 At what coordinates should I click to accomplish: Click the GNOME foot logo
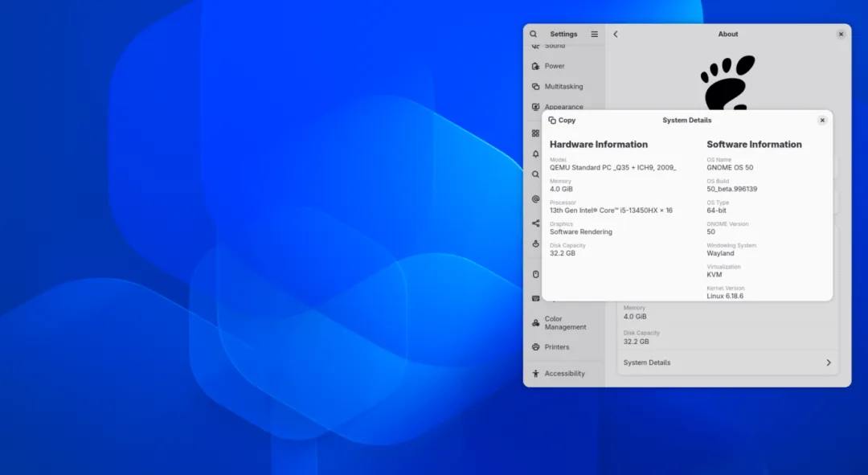[x=727, y=82]
